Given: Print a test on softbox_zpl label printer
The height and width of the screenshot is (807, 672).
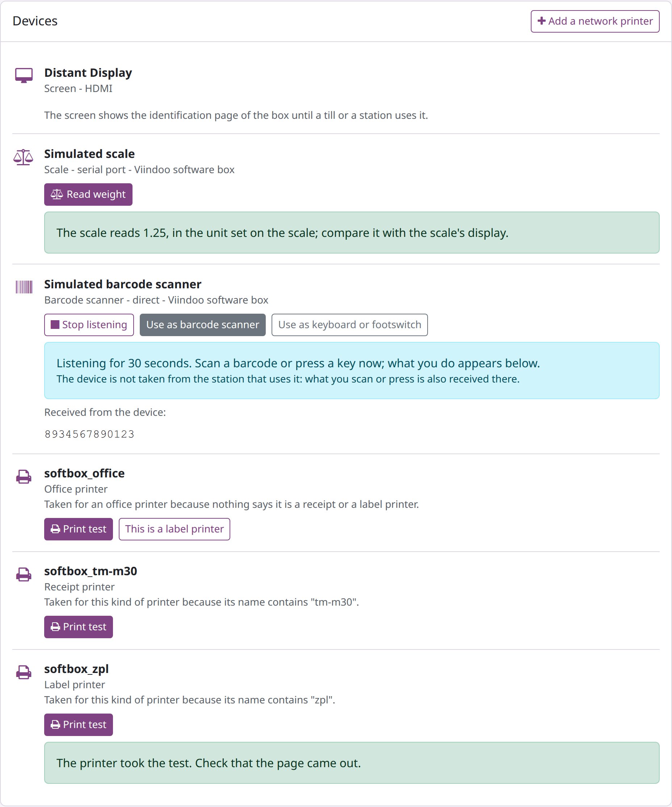Looking at the screenshot, I should coord(78,725).
